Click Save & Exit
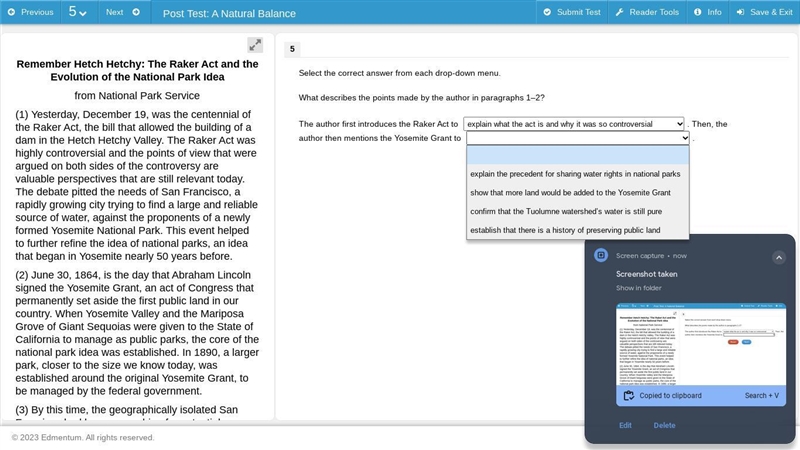The height and width of the screenshot is (450, 800). point(764,12)
